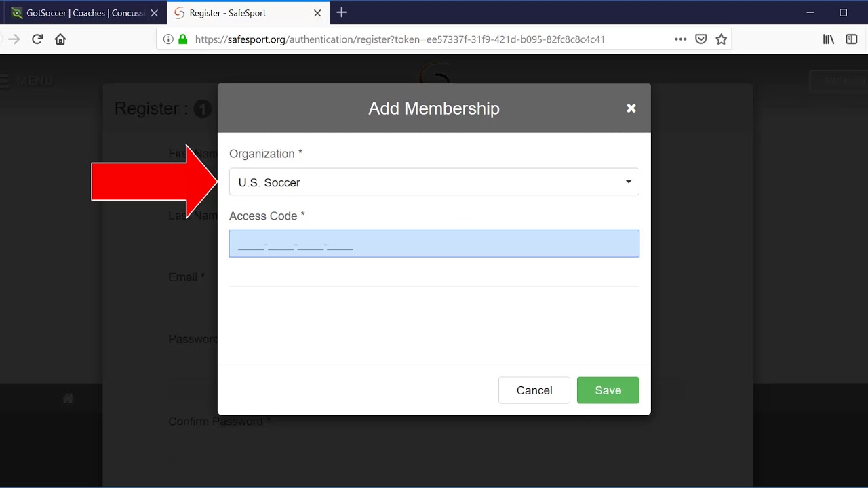This screenshot has width=868, height=488.
Task: Save page to Pocket
Action: tap(701, 39)
